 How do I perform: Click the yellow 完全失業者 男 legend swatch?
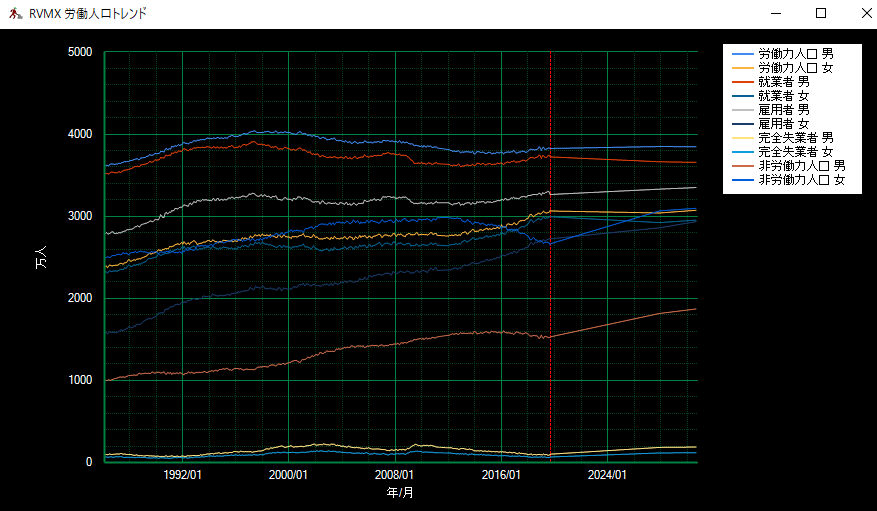point(743,138)
